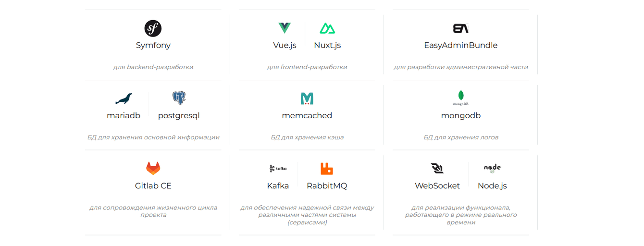The height and width of the screenshot is (246, 644).
Task: Click the MariaDB seal logo
Action: pos(124,99)
